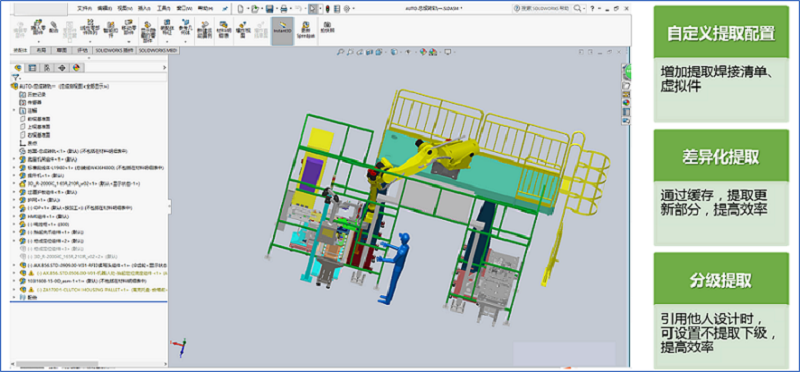The width and height of the screenshot is (800, 372).
Task: Switch to the ConfigurationManager panel tab
Action: 46,67
